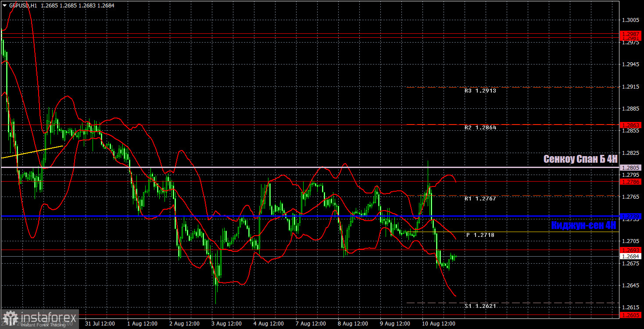Select the blue Kijun-sen price tag on axis
Screen dimensions: 644x329
(631, 216)
